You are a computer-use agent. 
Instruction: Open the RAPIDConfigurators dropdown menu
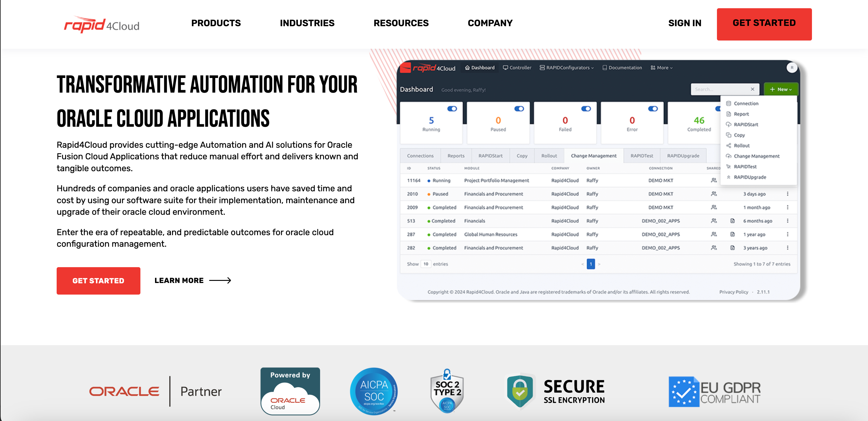(x=567, y=68)
